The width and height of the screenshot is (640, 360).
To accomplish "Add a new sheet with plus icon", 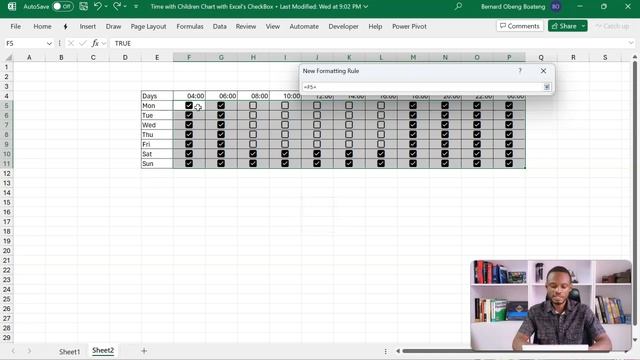I will (144, 351).
